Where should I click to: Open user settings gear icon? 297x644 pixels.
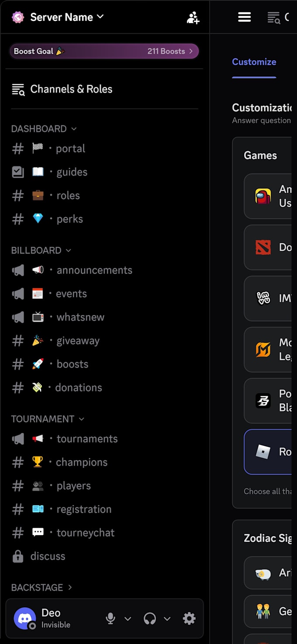189,618
